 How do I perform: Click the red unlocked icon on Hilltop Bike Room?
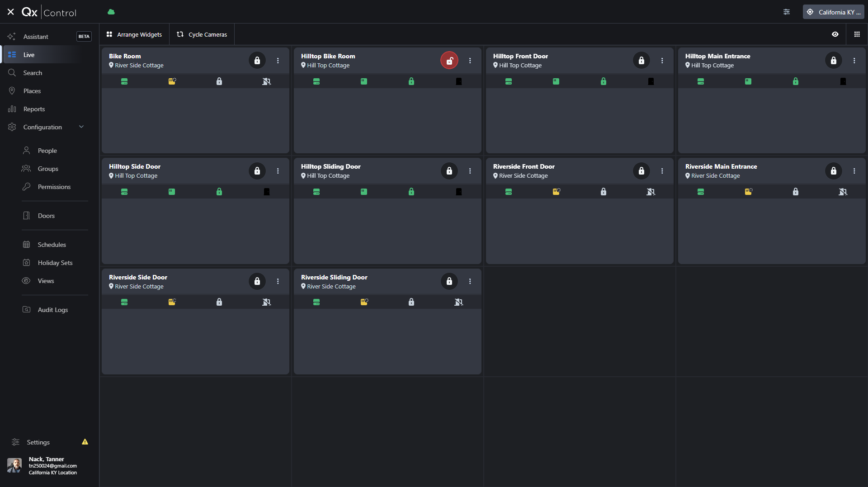click(449, 61)
